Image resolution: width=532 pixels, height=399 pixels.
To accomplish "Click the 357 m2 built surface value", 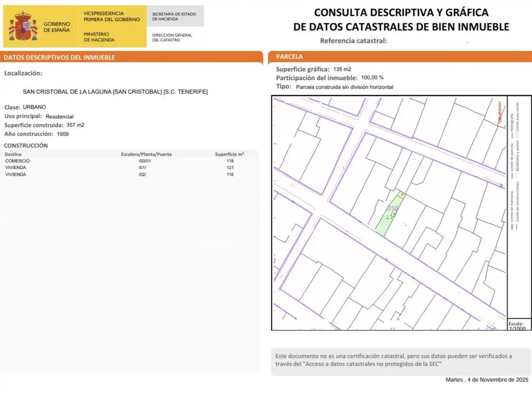I will (x=75, y=125).
